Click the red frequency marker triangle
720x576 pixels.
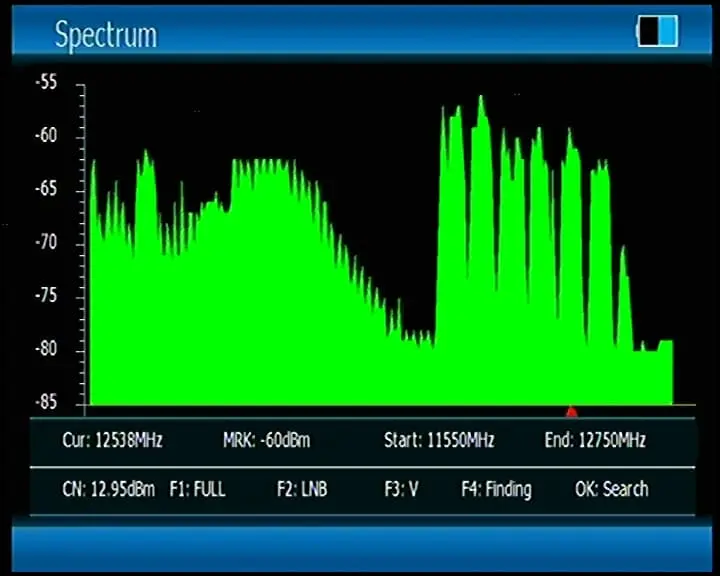571,411
